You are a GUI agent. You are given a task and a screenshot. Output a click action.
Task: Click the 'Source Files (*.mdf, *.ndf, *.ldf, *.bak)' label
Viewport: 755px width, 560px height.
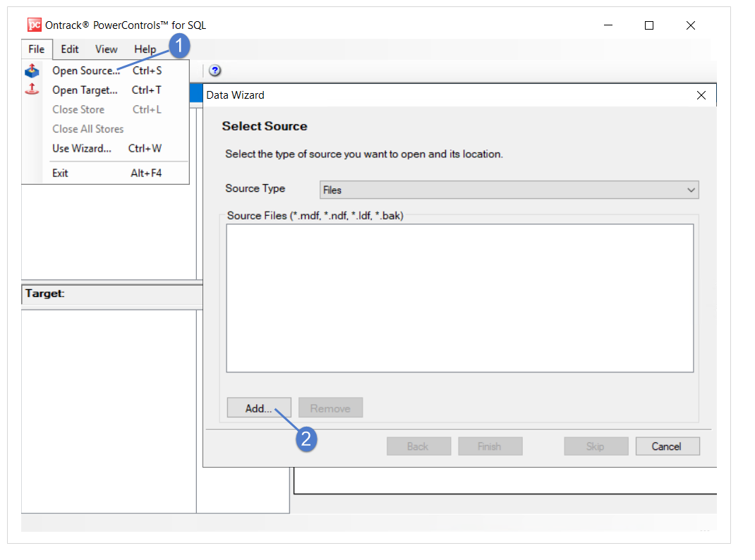tap(315, 216)
